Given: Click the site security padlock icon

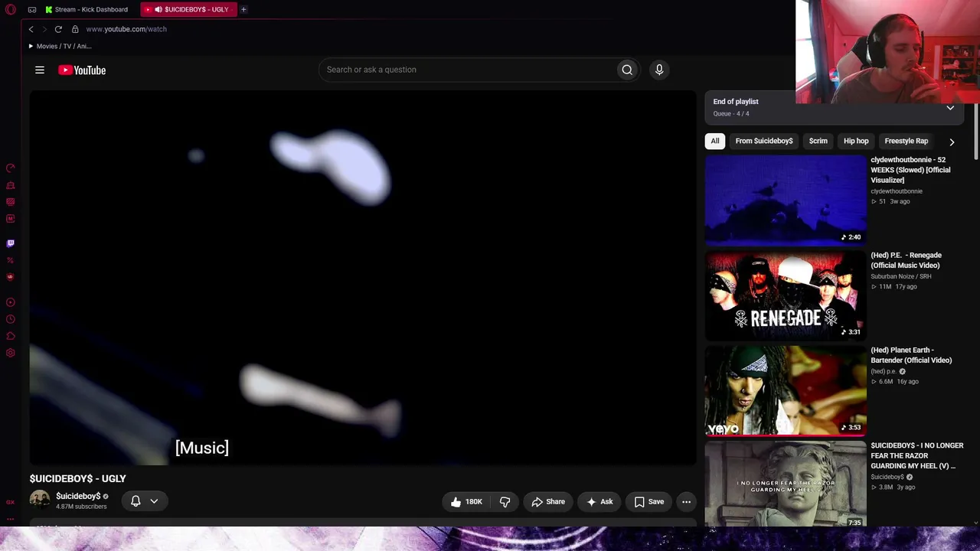Looking at the screenshot, I should (x=75, y=29).
